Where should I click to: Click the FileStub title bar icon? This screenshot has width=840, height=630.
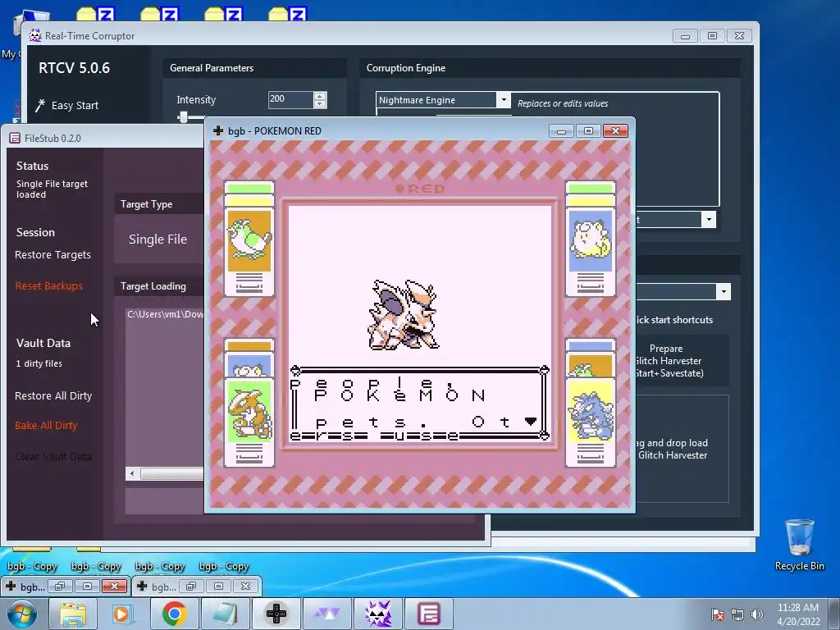[15, 138]
